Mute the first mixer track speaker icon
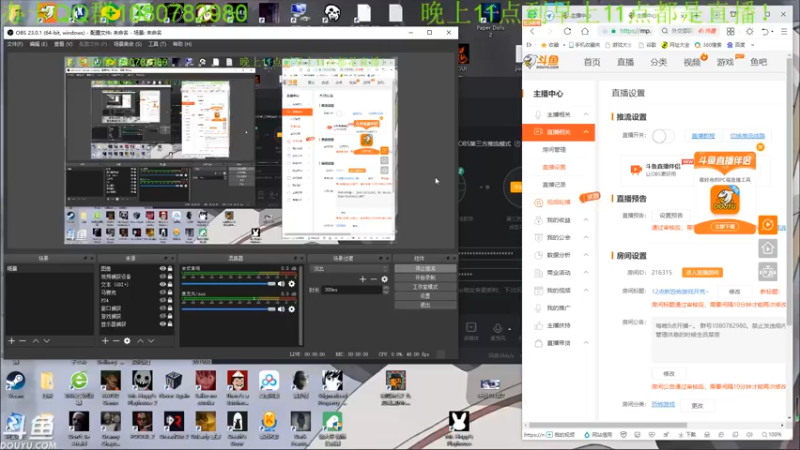The image size is (800, 450). 281,284
